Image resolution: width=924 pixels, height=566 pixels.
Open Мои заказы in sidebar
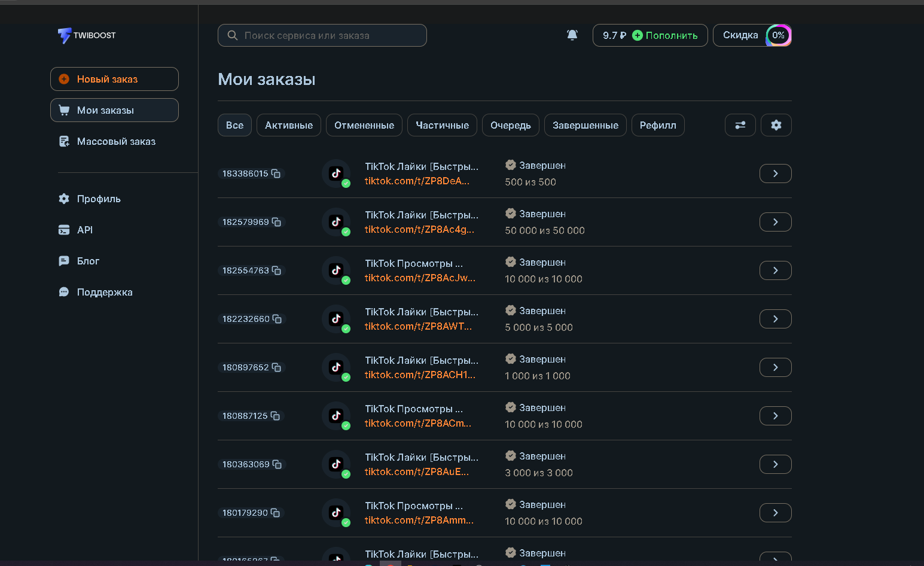click(x=114, y=110)
